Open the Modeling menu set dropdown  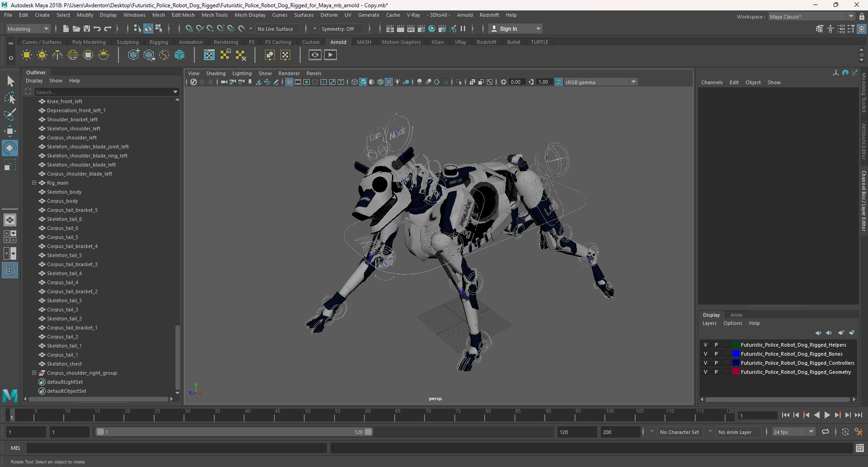pyautogui.click(x=28, y=29)
